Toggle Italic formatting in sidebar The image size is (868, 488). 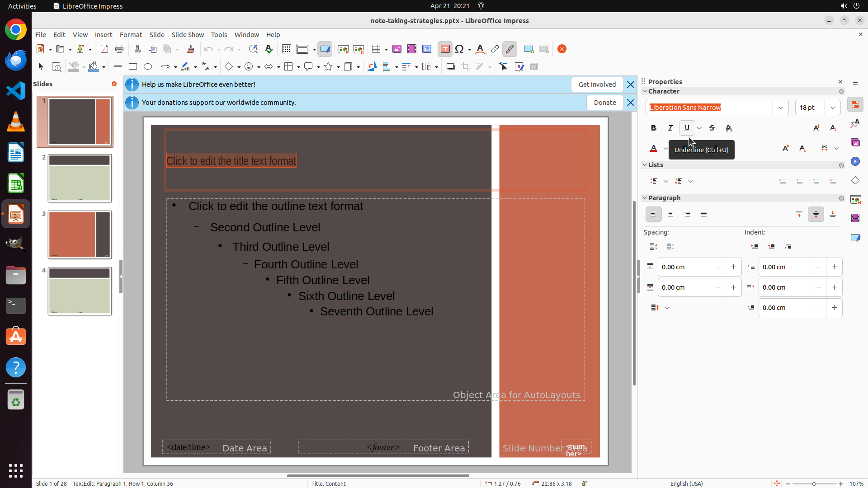pos(670,128)
